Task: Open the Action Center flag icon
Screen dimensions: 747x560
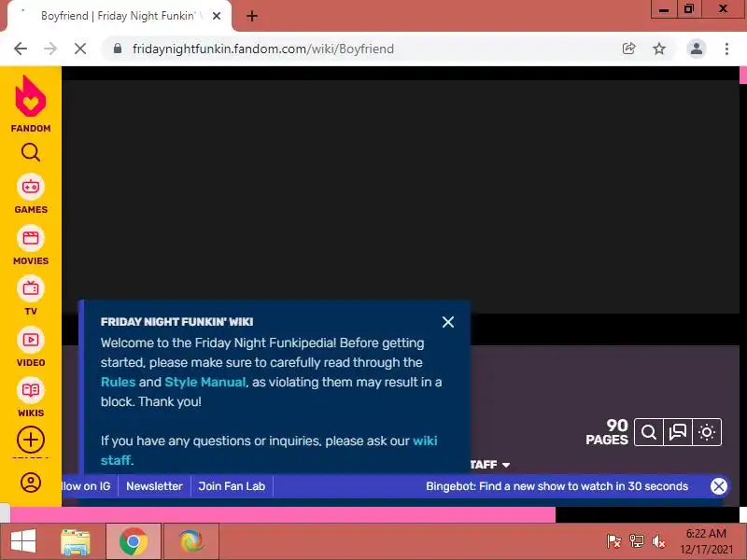Action: click(613, 541)
